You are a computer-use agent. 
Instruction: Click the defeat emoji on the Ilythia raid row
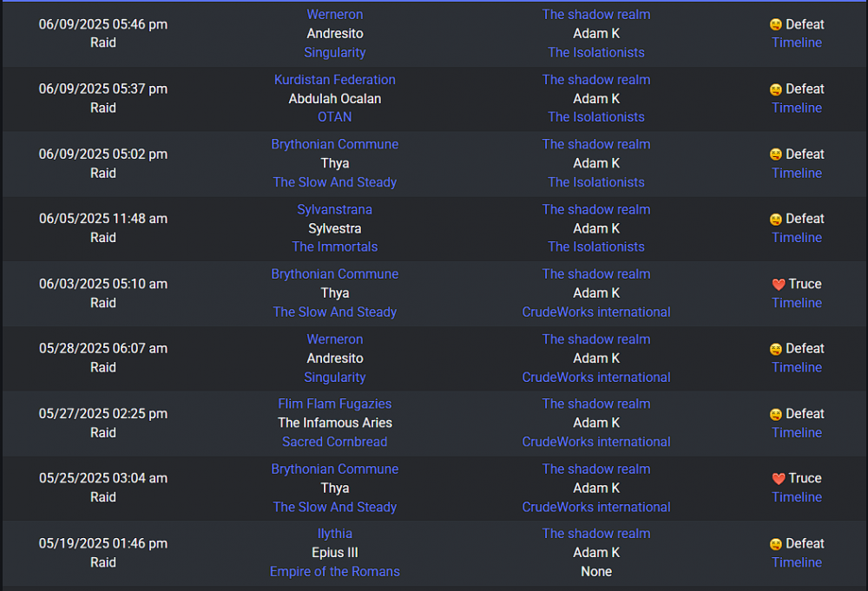(775, 544)
